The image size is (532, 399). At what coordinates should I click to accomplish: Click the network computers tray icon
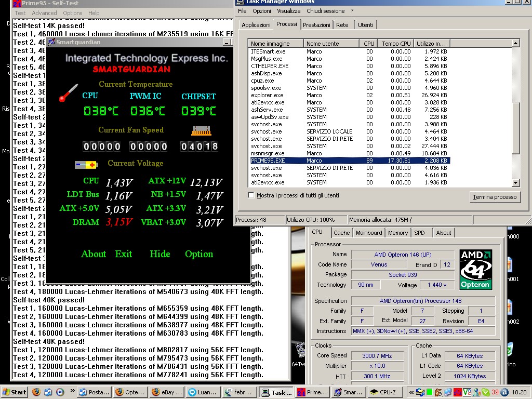[x=447, y=392]
